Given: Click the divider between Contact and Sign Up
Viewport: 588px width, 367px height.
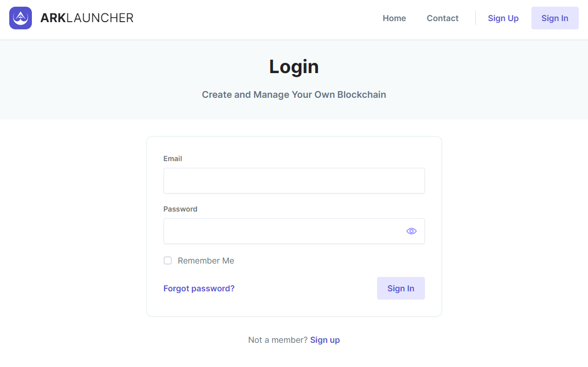Looking at the screenshot, I should (x=475, y=18).
